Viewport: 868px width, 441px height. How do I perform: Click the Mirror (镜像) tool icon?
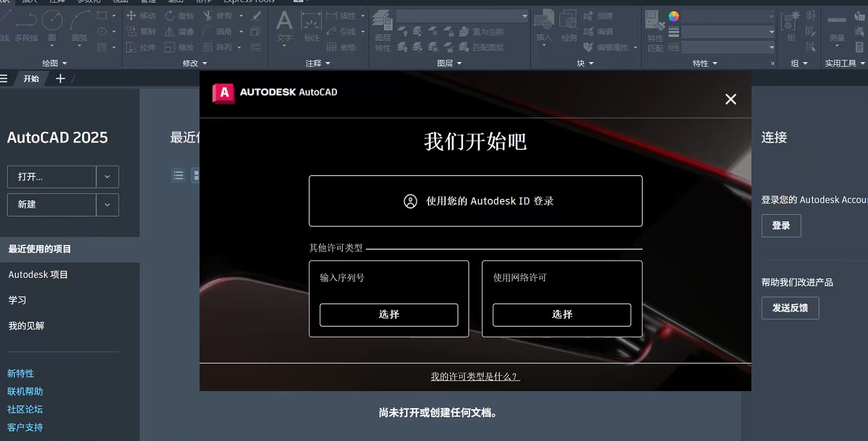point(170,32)
